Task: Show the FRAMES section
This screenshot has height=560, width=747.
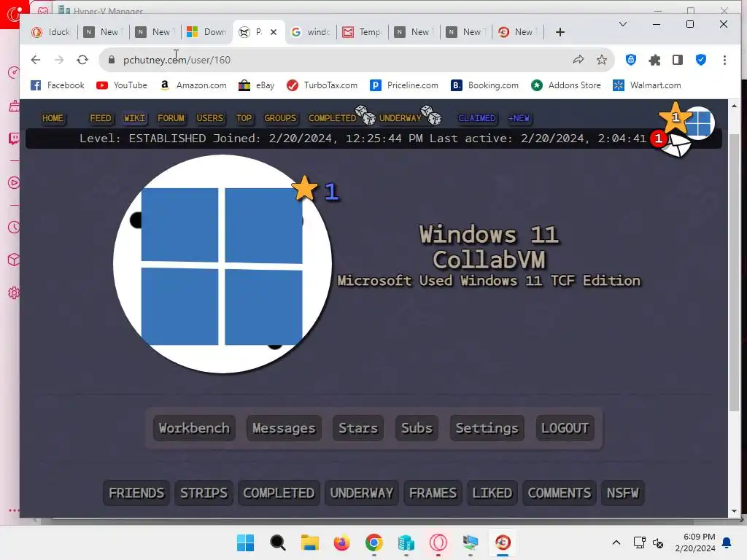Action: tap(433, 493)
